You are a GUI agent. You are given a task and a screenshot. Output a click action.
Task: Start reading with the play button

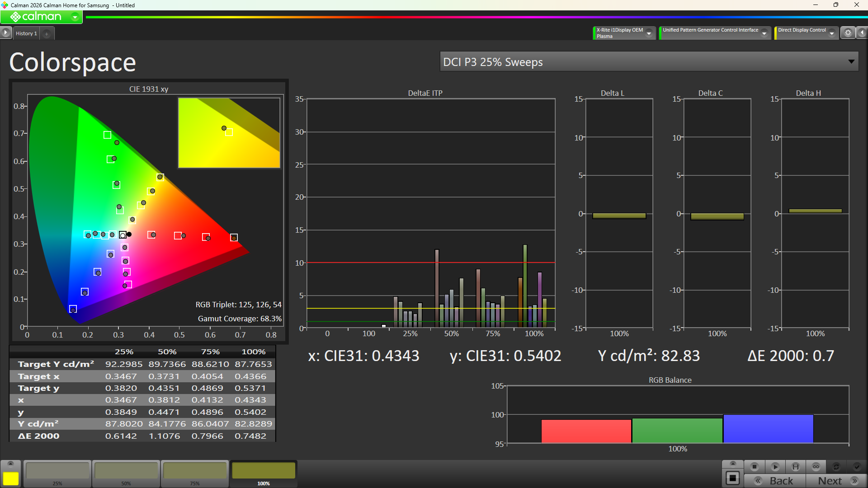(x=775, y=467)
